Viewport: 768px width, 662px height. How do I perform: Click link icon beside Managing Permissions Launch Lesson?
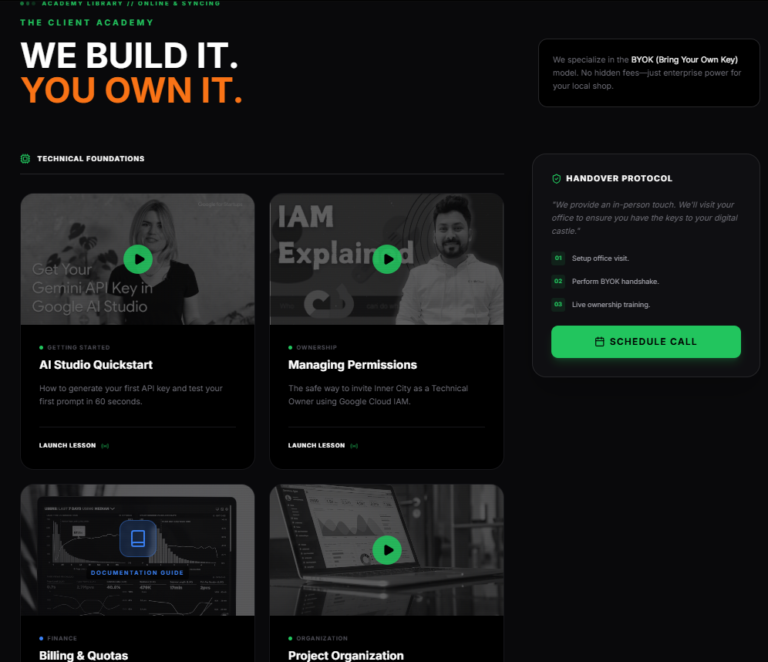coord(354,446)
